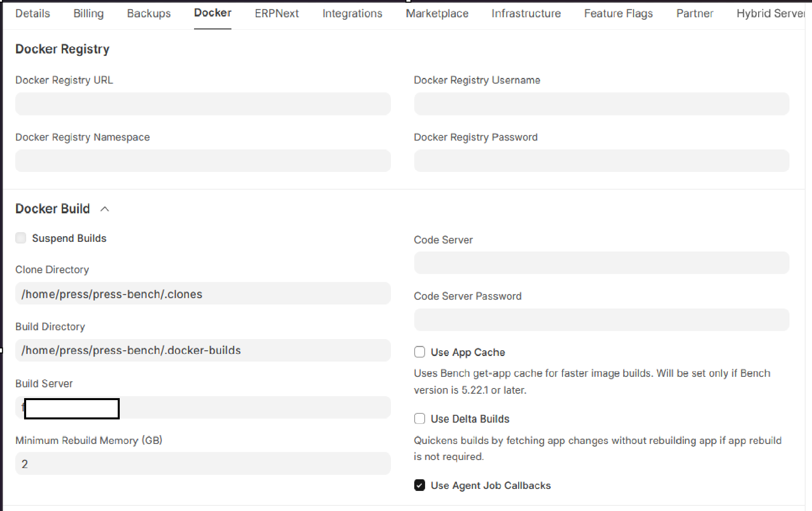Switch to the Billing tab

pyautogui.click(x=88, y=13)
